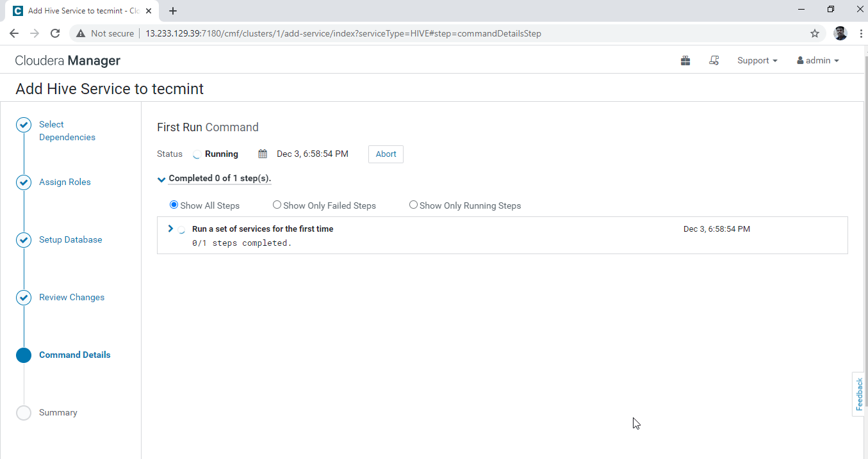Click Command Details filled step circle
This screenshot has height=459, width=868.
pyautogui.click(x=24, y=355)
